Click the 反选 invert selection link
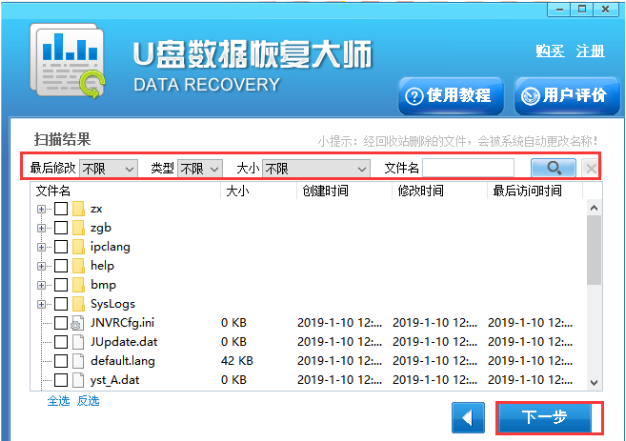This screenshot has height=441, width=626. pos(88,401)
